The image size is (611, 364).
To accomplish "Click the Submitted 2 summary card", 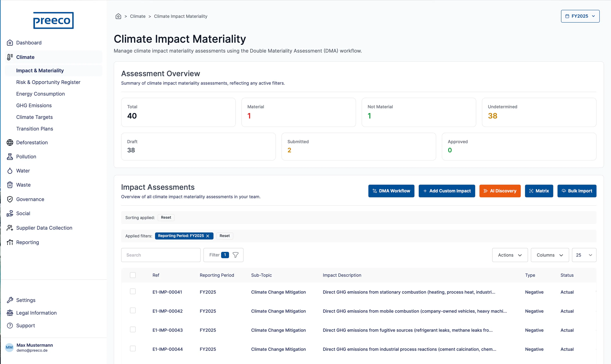I will click(358, 146).
